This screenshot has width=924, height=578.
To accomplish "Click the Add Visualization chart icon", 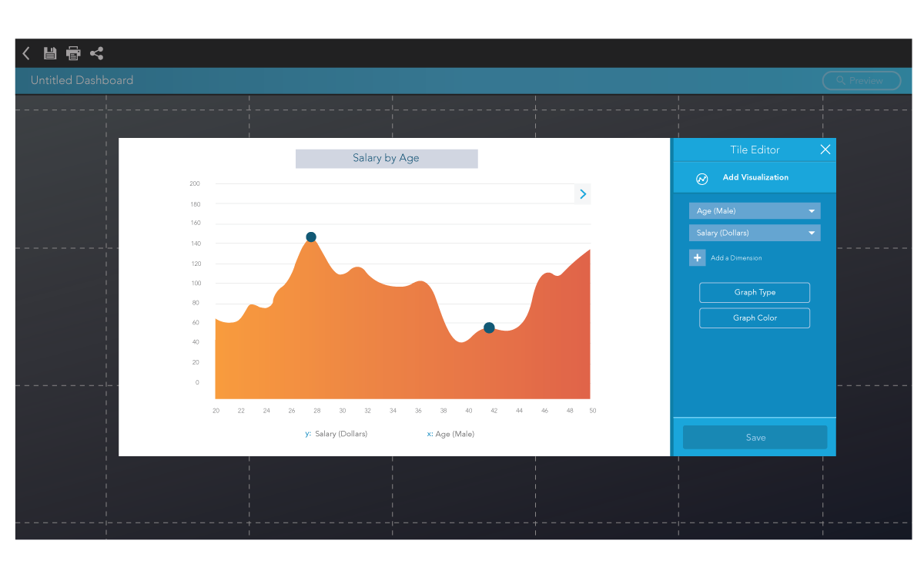I will pos(702,178).
